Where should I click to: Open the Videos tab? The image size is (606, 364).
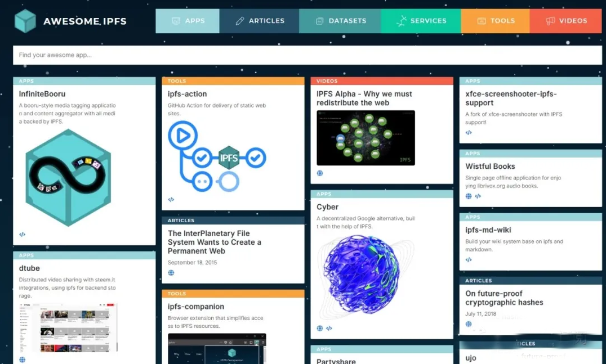point(566,21)
